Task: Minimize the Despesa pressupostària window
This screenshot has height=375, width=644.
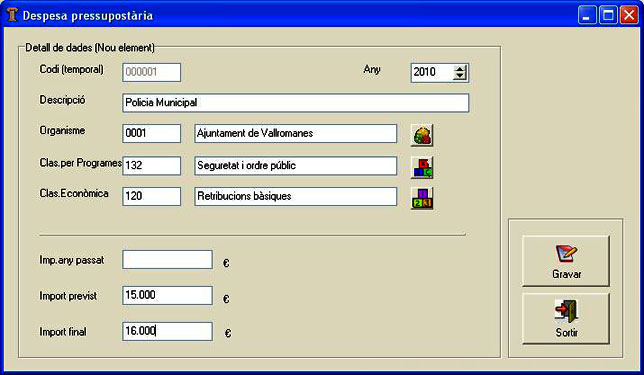Action: (x=587, y=16)
